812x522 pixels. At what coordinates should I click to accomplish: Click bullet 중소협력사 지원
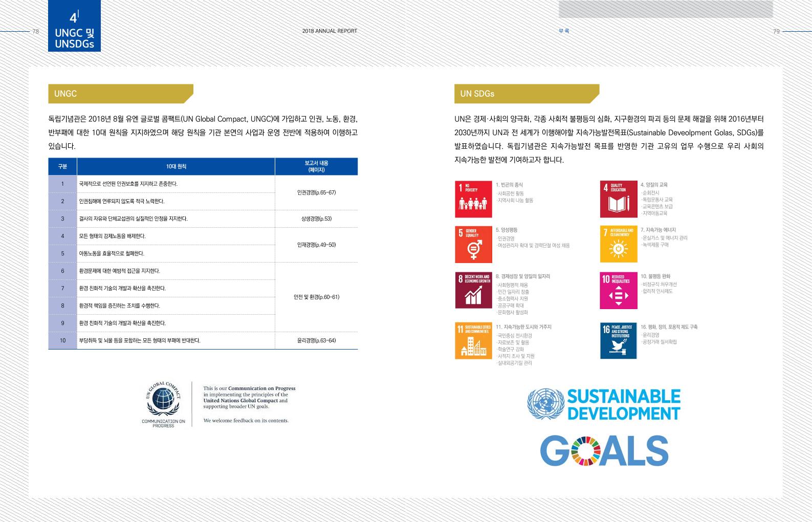pos(512,298)
